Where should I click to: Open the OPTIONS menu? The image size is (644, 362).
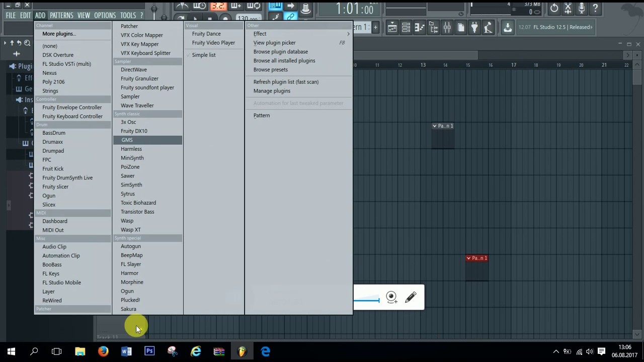point(105,16)
